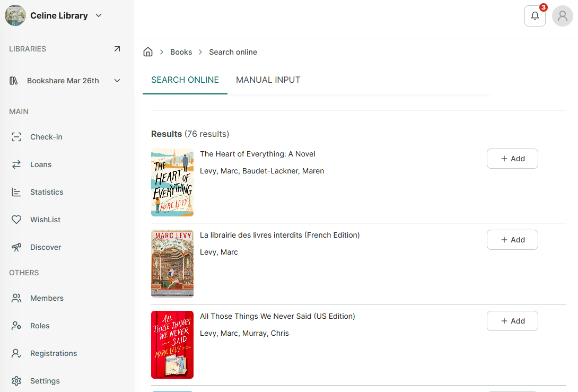The height and width of the screenshot is (392, 578).
Task: Select the Search Online tab
Action: click(185, 80)
